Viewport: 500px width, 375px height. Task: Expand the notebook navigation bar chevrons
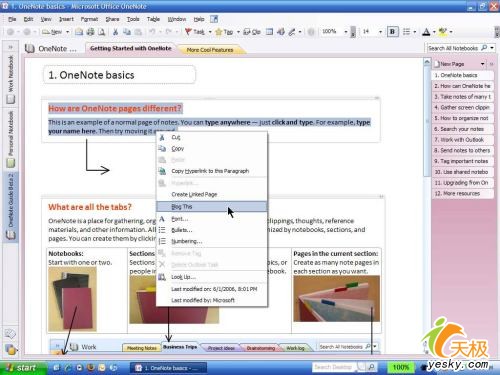click(x=10, y=47)
